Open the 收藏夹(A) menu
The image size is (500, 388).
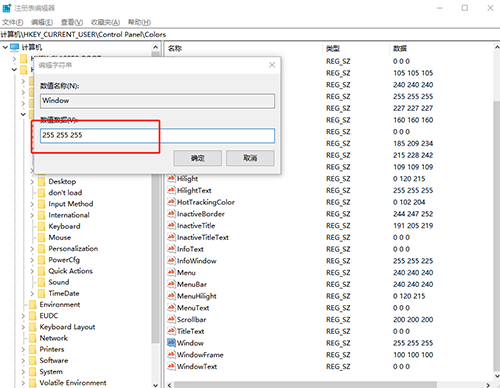click(x=105, y=22)
